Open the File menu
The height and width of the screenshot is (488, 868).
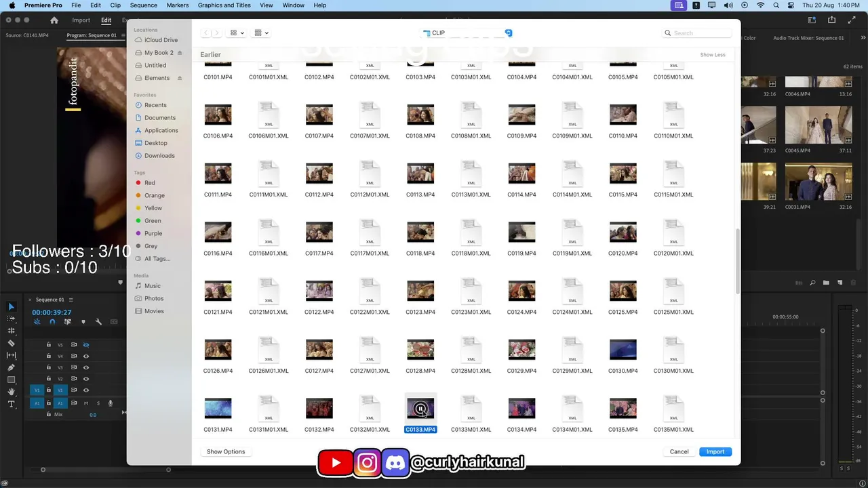click(x=76, y=5)
